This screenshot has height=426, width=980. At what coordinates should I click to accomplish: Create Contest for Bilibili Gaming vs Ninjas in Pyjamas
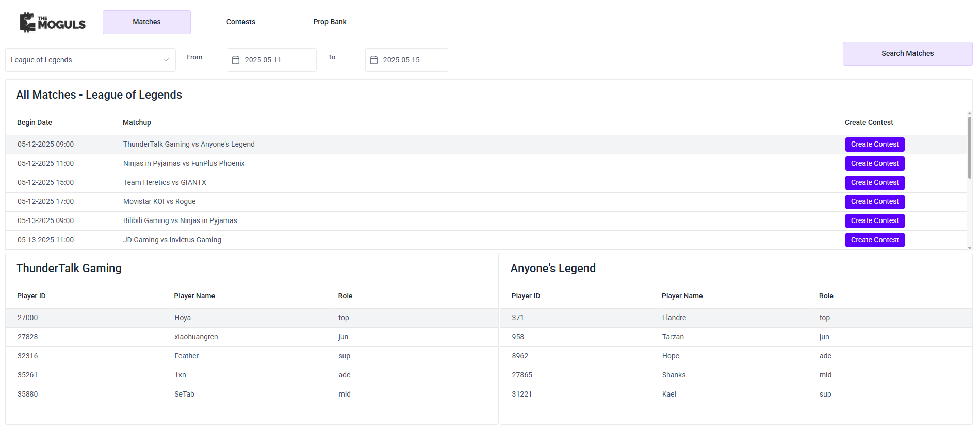click(x=875, y=221)
